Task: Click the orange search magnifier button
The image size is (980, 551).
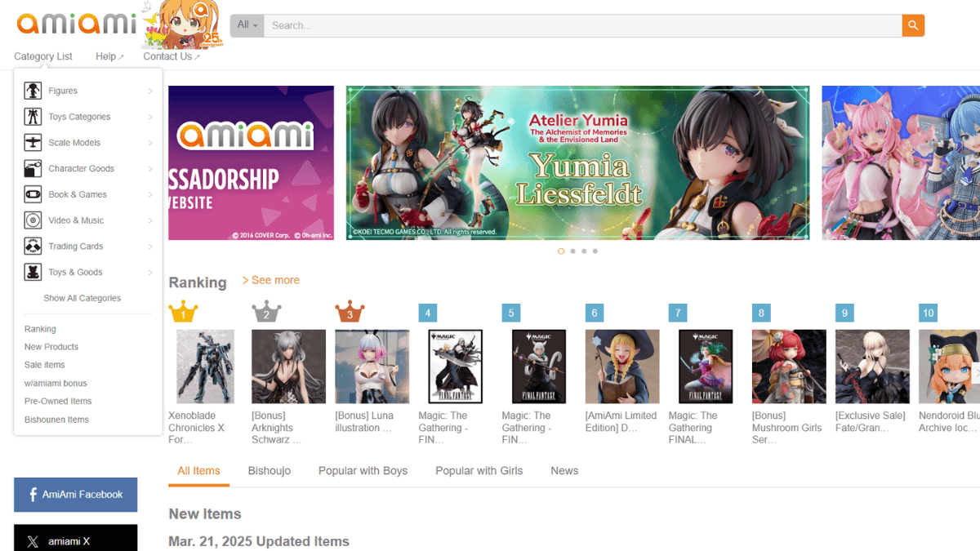Action: tap(913, 25)
